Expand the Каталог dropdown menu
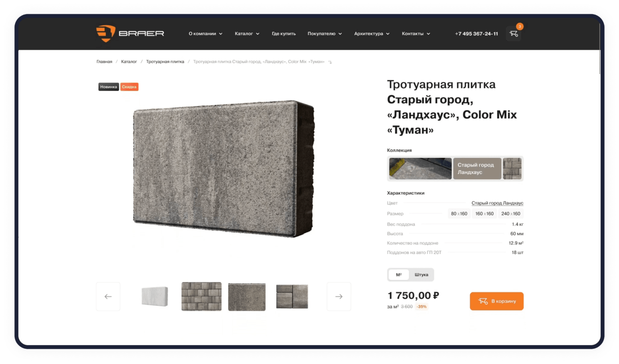Image resolution: width=619 pixels, height=364 pixels. click(x=247, y=34)
